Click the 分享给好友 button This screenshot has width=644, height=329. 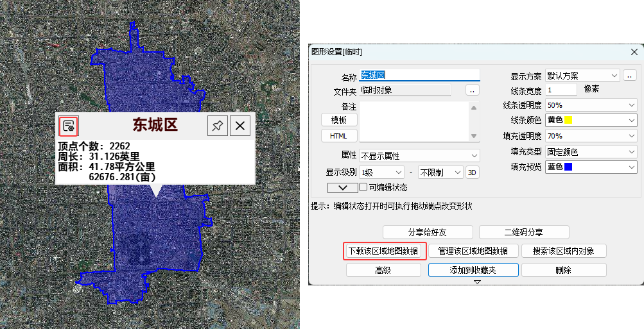428,232
